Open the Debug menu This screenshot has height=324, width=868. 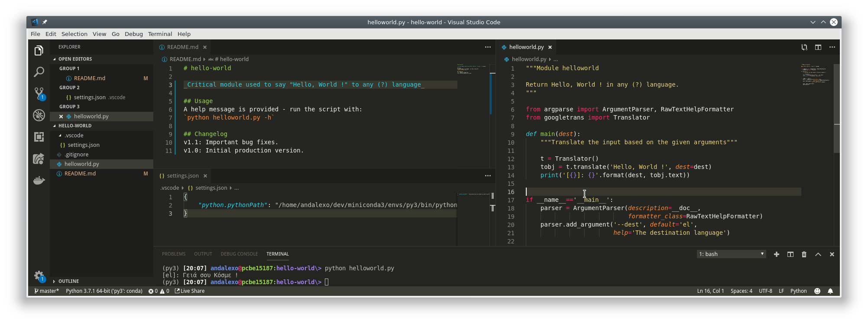tap(134, 34)
